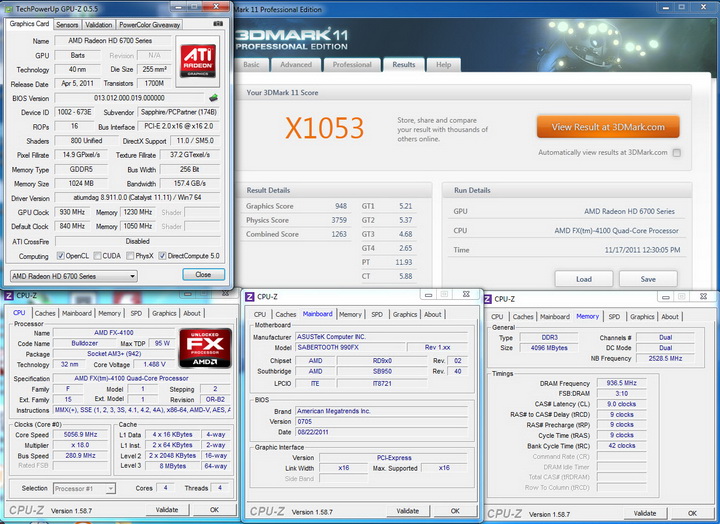The height and width of the screenshot is (524, 720).
Task: Click the CPU-Z Memory window title icon
Action: click(488, 299)
